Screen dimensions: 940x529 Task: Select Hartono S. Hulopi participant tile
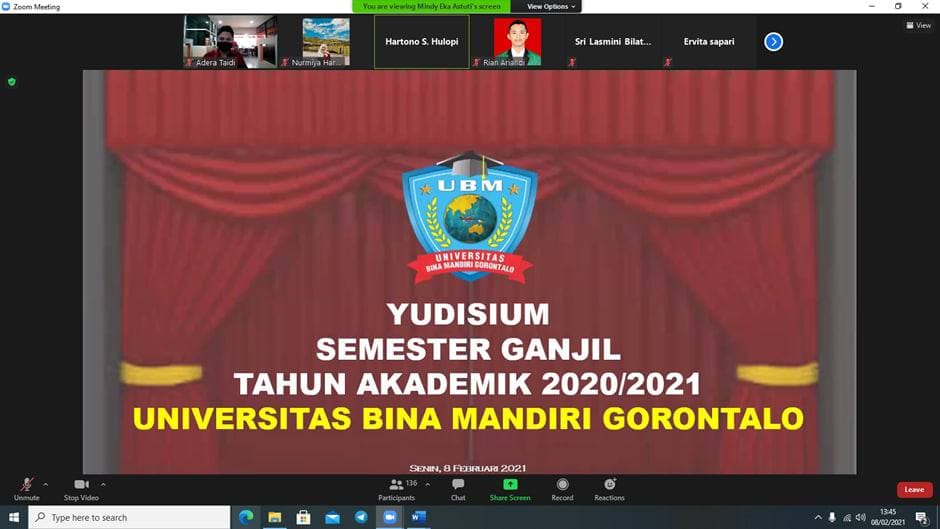click(x=421, y=42)
